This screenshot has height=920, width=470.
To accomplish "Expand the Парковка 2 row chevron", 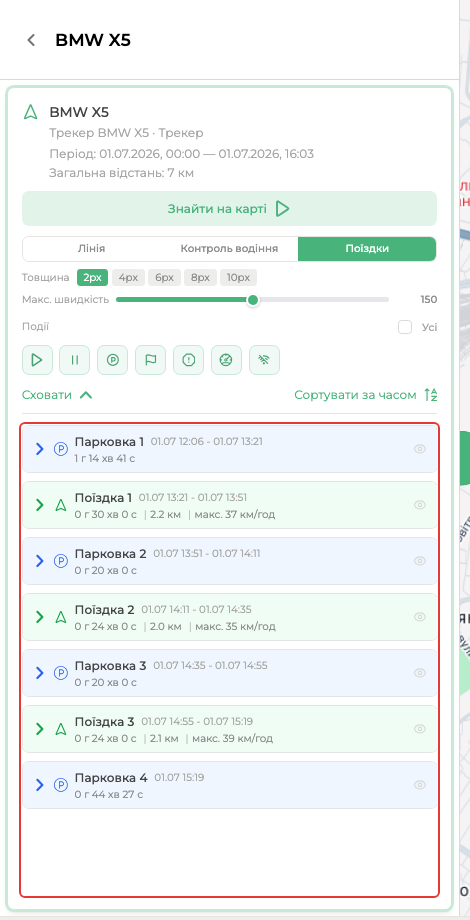I will [40, 561].
